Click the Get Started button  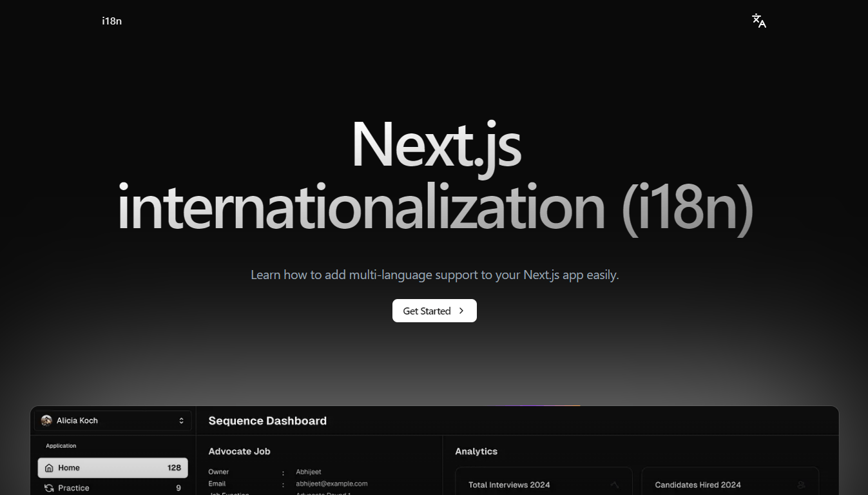pos(434,311)
